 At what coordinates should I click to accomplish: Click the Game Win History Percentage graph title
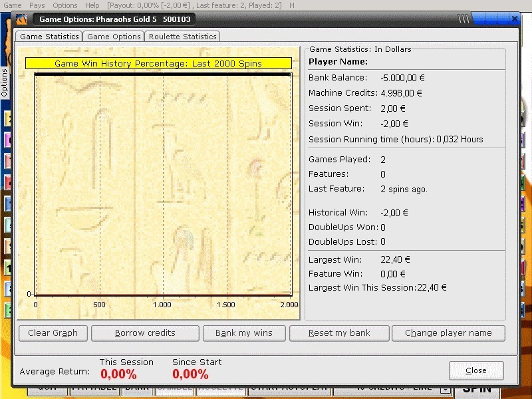coord(158,63)
